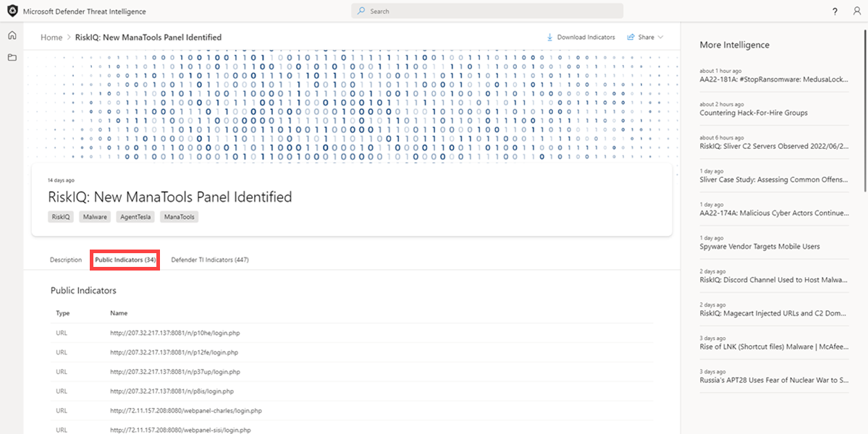Screen dimensions: 868x434
Task: Switch to the Description tab
Action: tap(65, 259)
